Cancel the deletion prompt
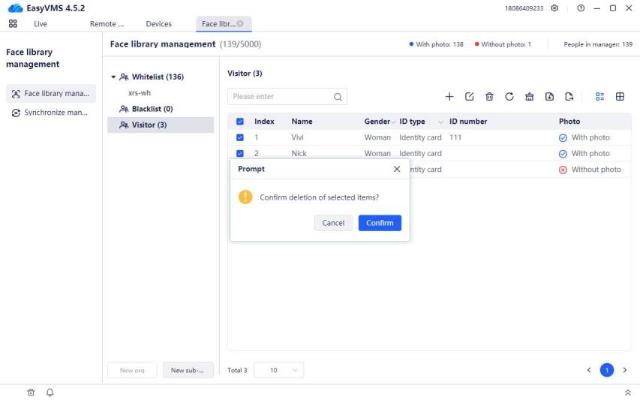640x400 pixels. pos(333,223)
